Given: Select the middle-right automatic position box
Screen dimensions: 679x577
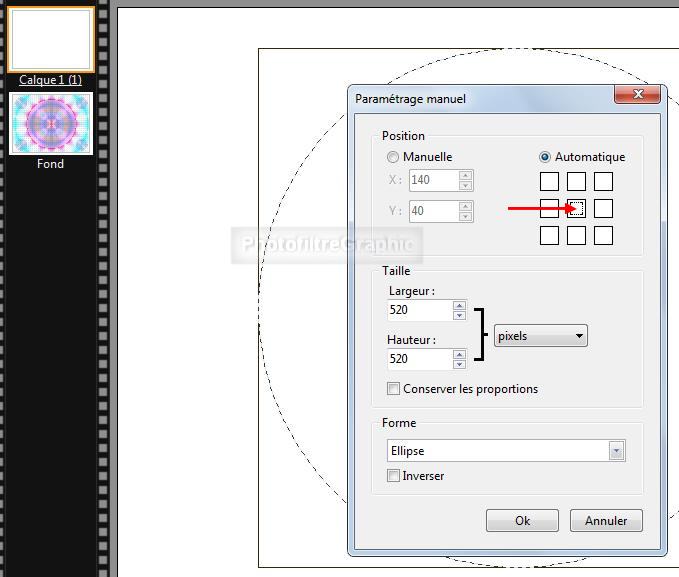Looking at the screenshot, I should (x=603, y=208).
